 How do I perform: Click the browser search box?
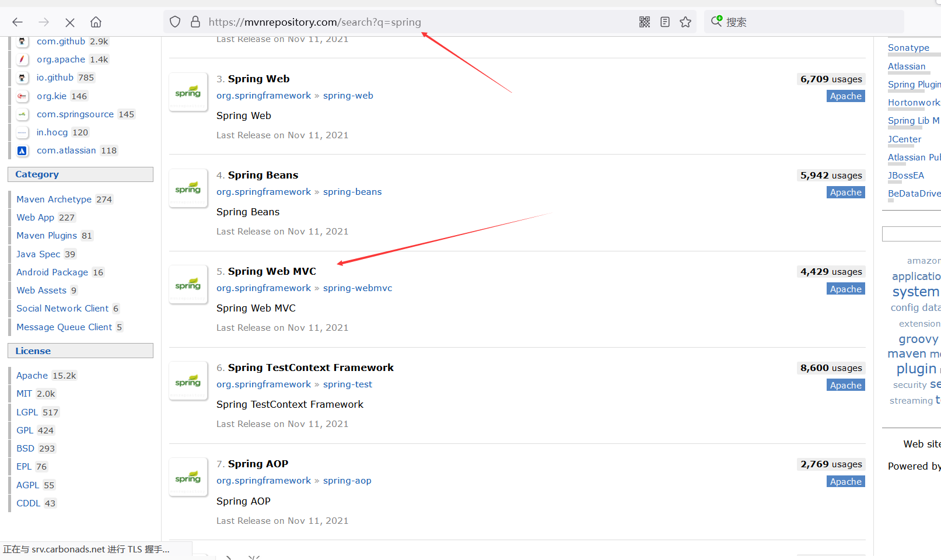click(x=804, y=22)
